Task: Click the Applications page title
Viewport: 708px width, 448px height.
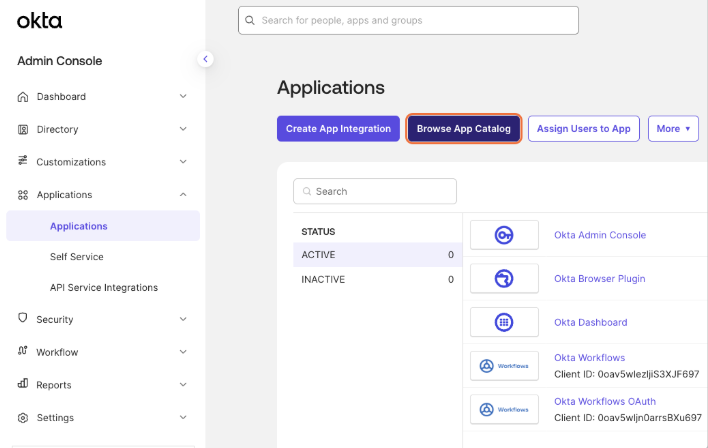Action: coord(331,88)
